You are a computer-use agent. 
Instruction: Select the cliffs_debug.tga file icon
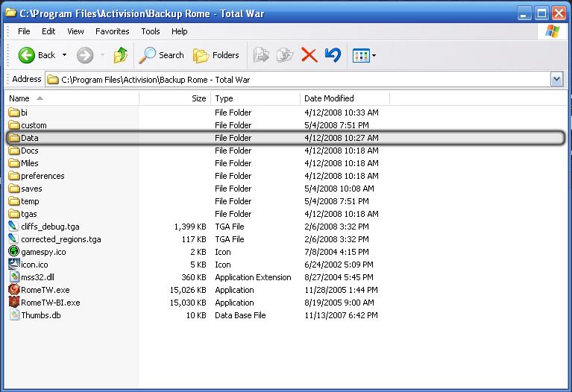click(x=13, y=226)
